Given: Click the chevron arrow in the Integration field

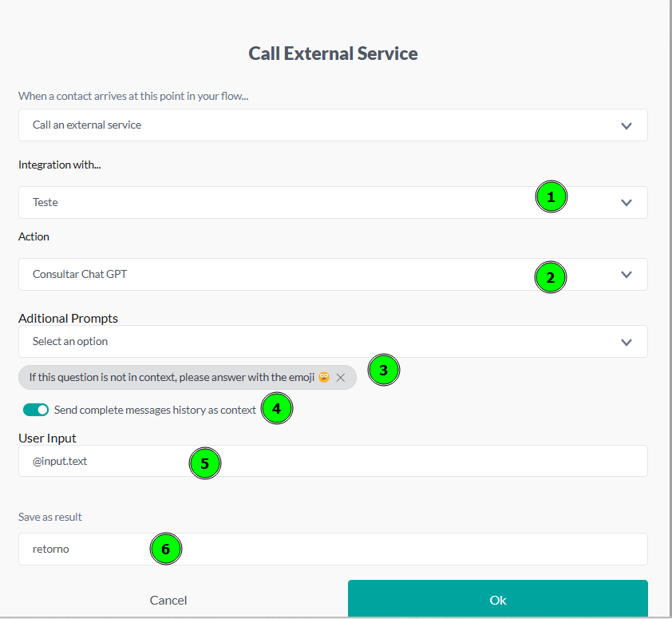Looking at the screenshot, I should pyautogui.click(x=627, y=203).
